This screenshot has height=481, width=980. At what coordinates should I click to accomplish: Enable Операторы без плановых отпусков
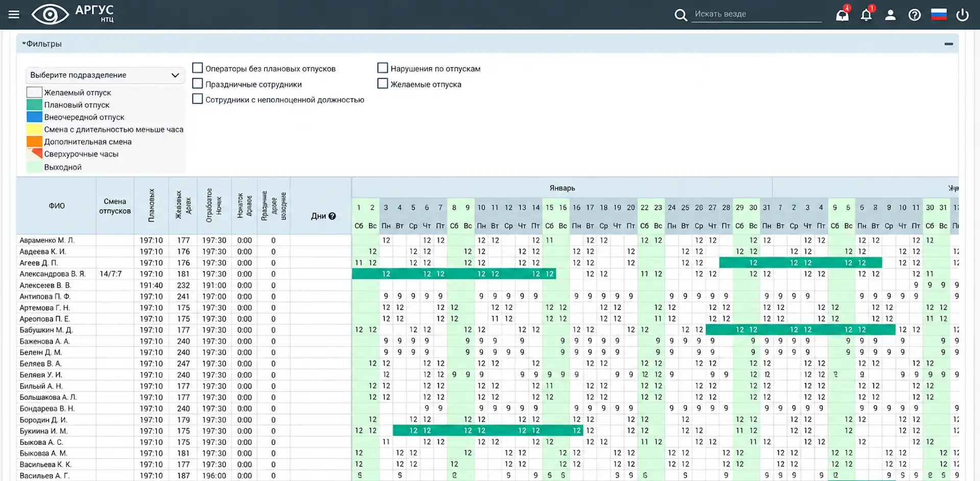tap(198, 68)
